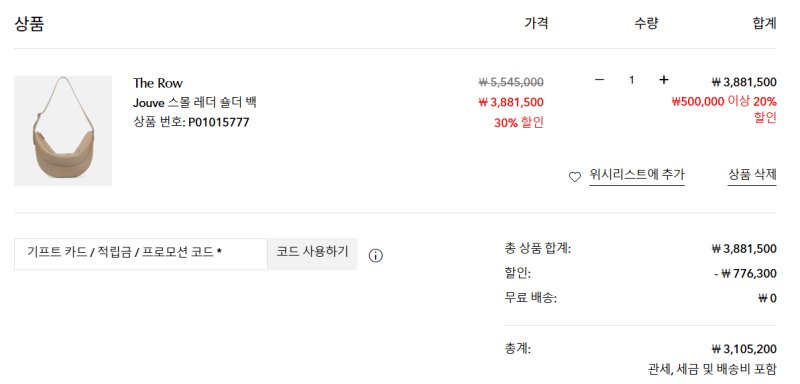Click the discount amount -₩776,300
The image size is (800, 384).
pyautogui.click(x=745, y=274)
